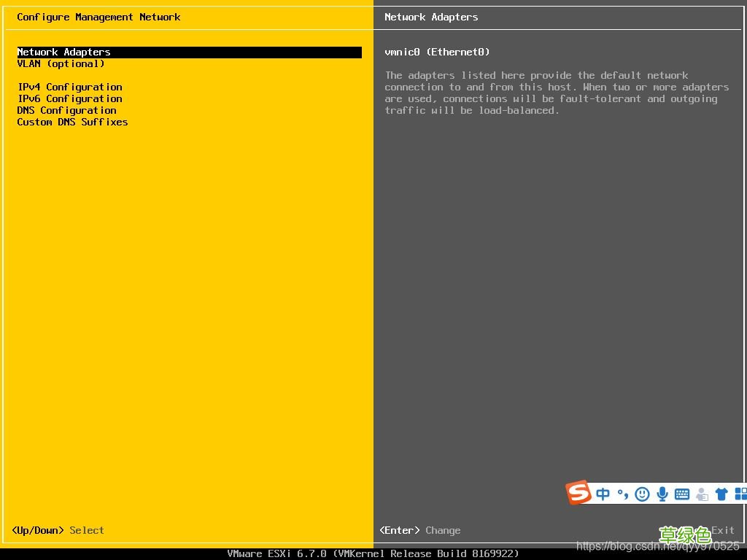Click the Exit label at bottom right

click(722, 531)
